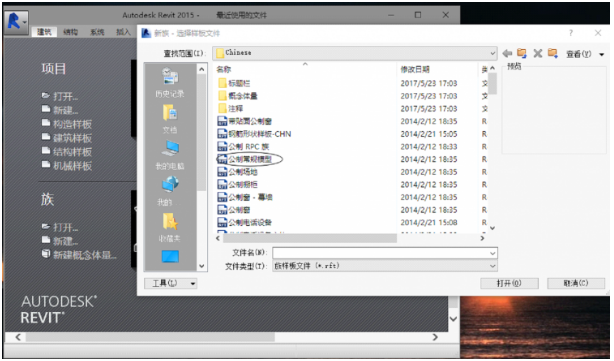The image size is (614, 361).
Task: Expand the 文件类型 family template dropdown
Action: (x=493, y=266)
